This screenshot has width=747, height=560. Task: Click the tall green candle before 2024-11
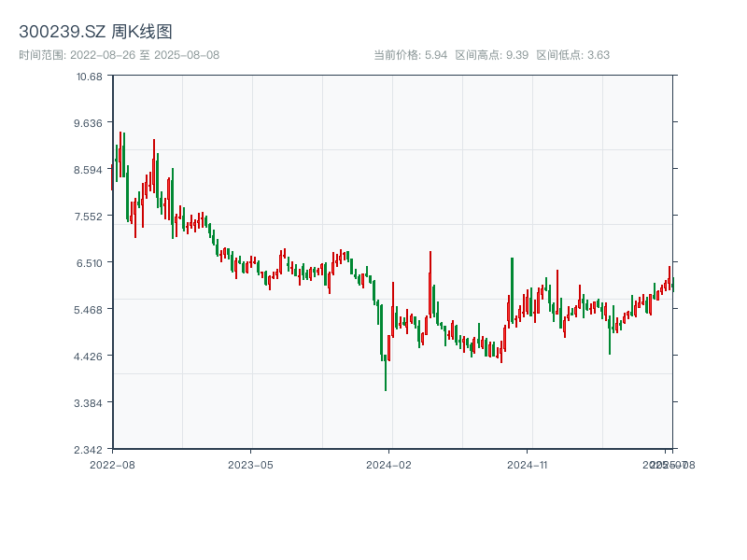[512, 289]
